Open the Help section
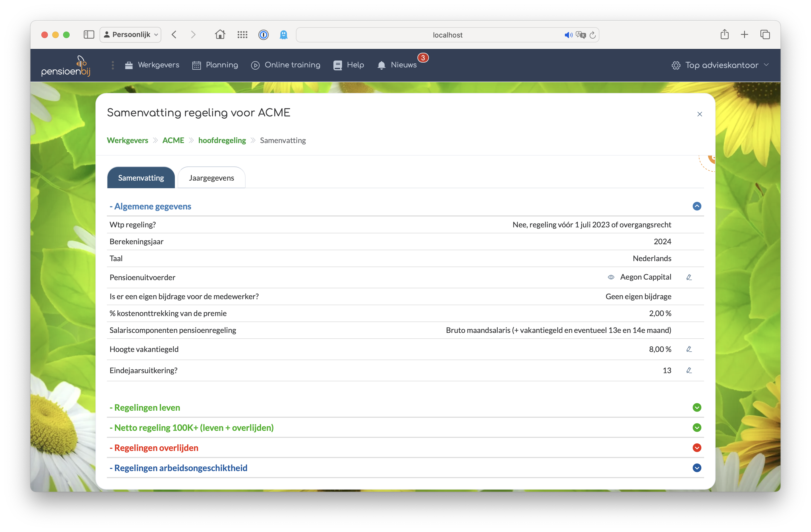Screen dimensions: 811x532 click(349, 65)
